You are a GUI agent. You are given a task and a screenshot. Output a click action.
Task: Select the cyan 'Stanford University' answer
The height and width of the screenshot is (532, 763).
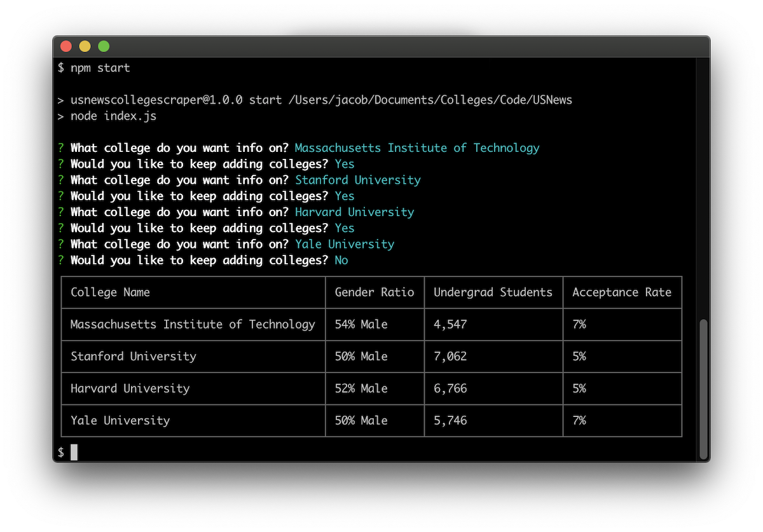358,180
